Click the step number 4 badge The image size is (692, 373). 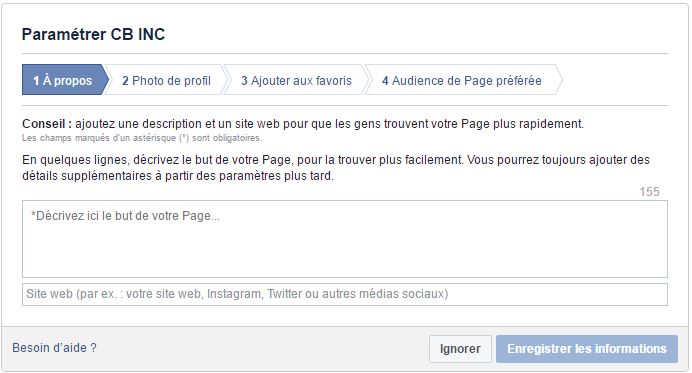[385, 81]
